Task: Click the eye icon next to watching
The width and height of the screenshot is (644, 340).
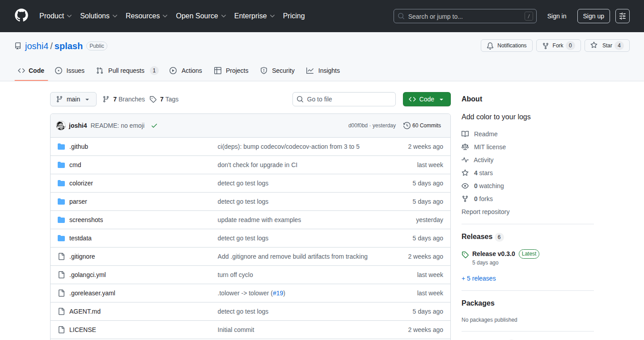Action: pos(465,186)
